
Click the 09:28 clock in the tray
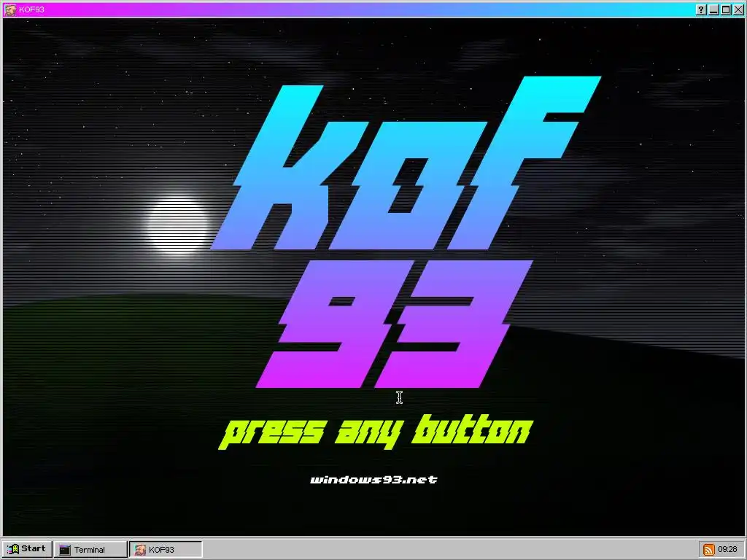(727, 550)
